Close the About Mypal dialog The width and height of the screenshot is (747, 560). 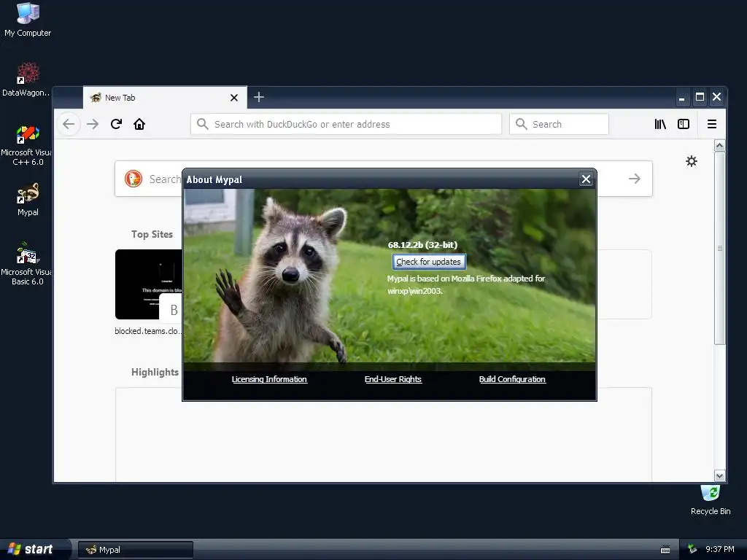tap(586, 179)
